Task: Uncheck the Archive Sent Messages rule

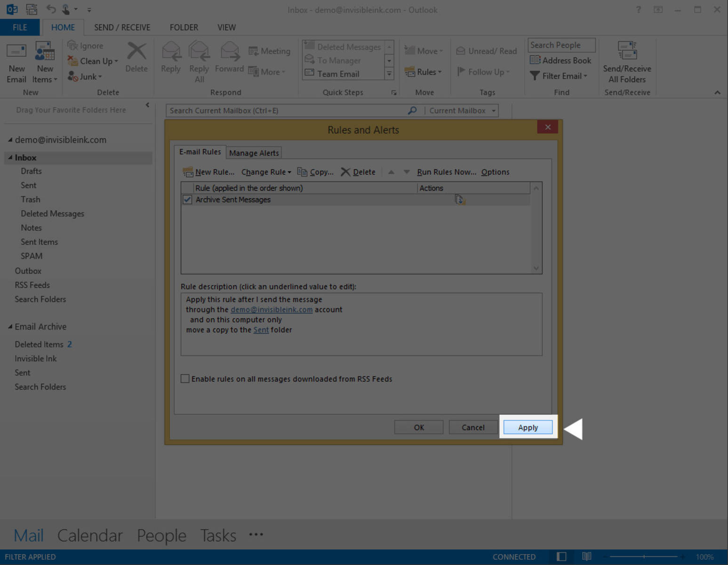Action: click(187, 200)
